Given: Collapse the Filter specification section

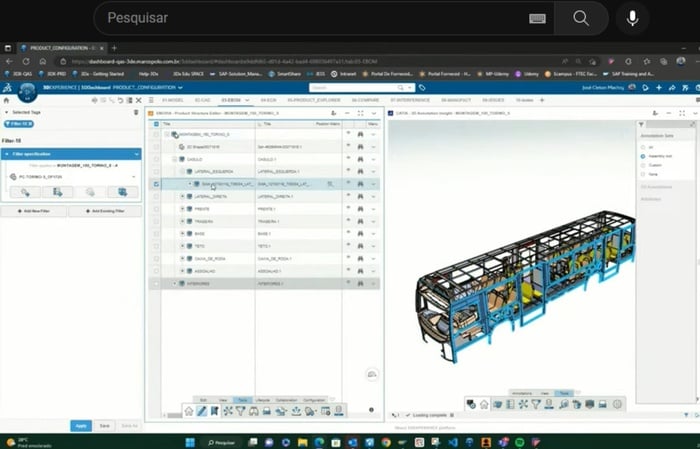Looking at the screenshot, I should pos(7,154).
